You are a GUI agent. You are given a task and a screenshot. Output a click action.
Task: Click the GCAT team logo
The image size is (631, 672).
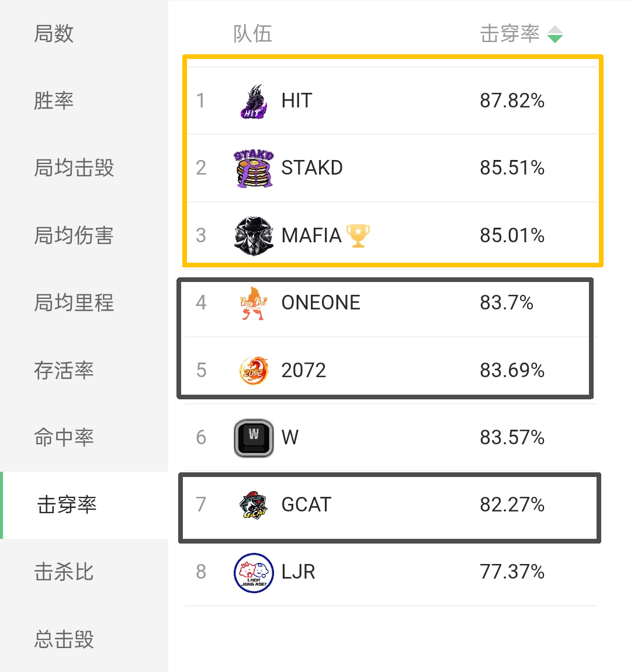[x=254, y=504]
